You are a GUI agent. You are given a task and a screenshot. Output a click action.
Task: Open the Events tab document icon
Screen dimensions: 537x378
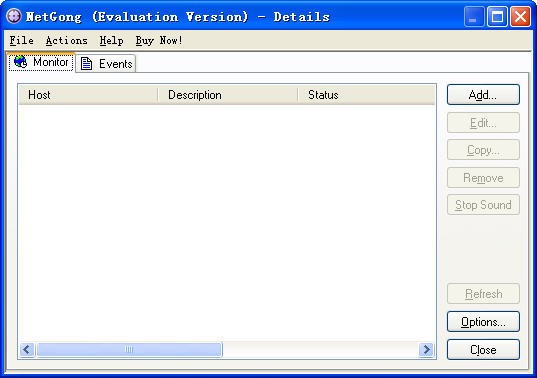pyautogui.click(x=86, y=63)
